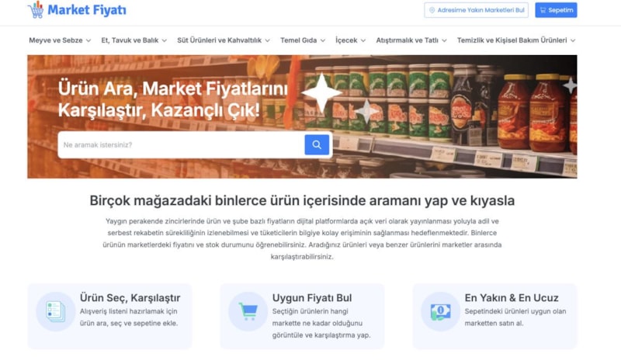Viewport: 621px width, 364px height.
Task: Open the Sepetim cart button
Action: [x=556, y=10]
